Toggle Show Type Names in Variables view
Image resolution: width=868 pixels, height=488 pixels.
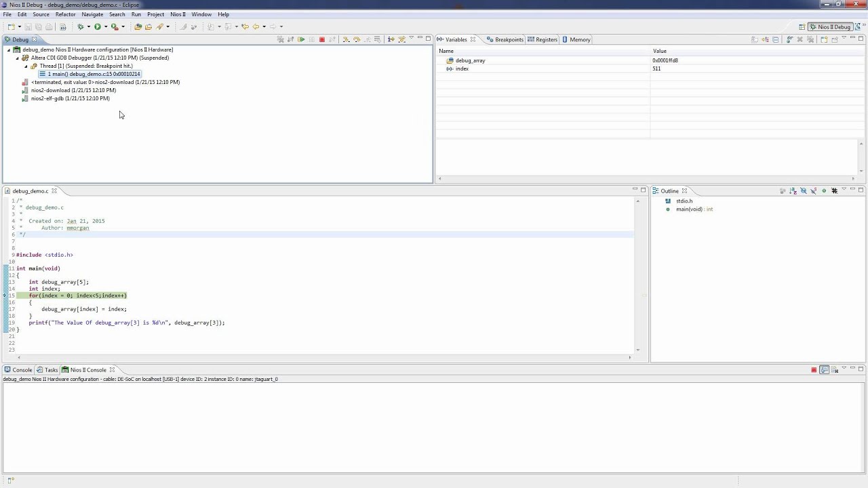[755, 39]
